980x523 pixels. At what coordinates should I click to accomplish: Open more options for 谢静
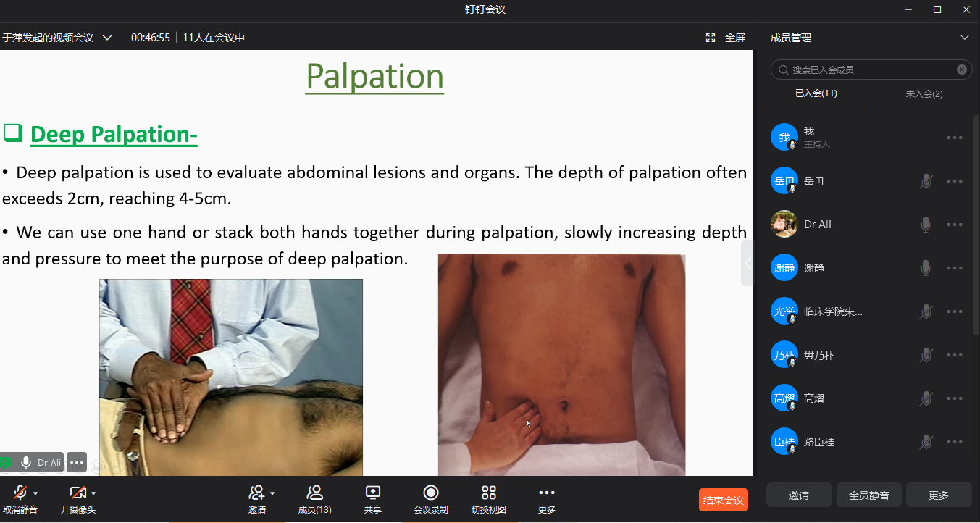(x=955, y=268)
